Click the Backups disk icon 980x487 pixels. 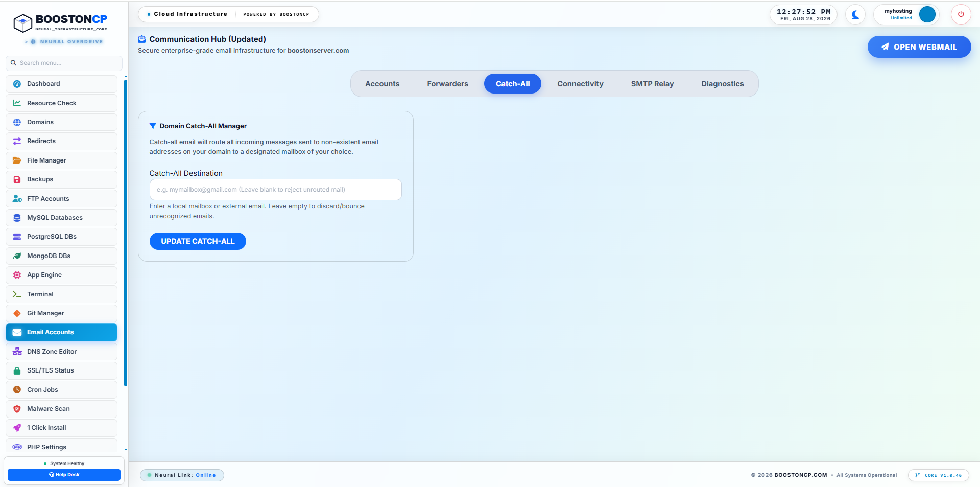(17, 179)
